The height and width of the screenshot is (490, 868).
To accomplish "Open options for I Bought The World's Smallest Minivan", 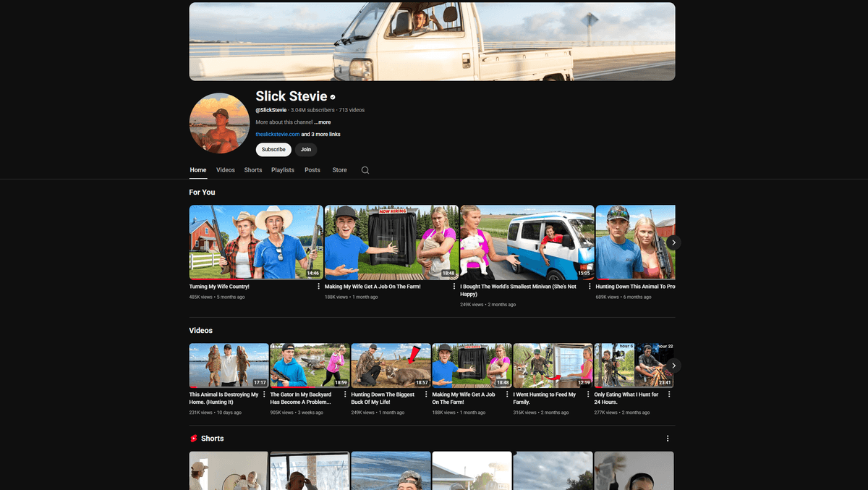I will point(590,287).
